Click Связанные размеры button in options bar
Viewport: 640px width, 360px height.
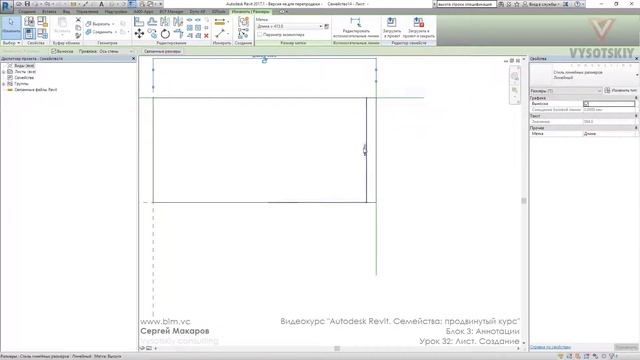[x=162, y=51]
